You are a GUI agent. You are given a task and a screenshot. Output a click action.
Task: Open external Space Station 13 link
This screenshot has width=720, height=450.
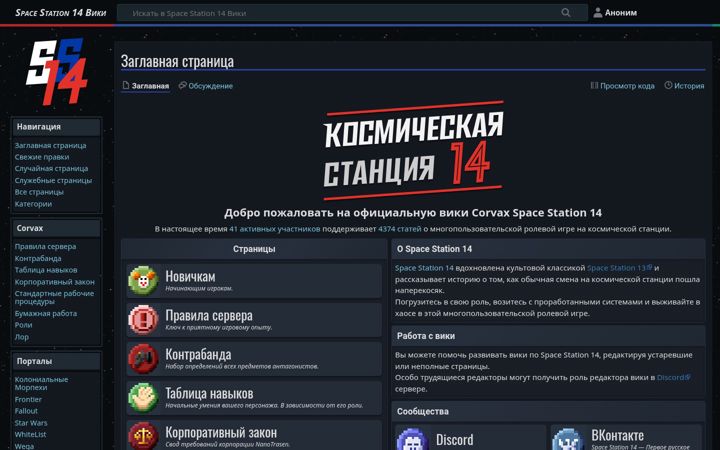(619, 268)
